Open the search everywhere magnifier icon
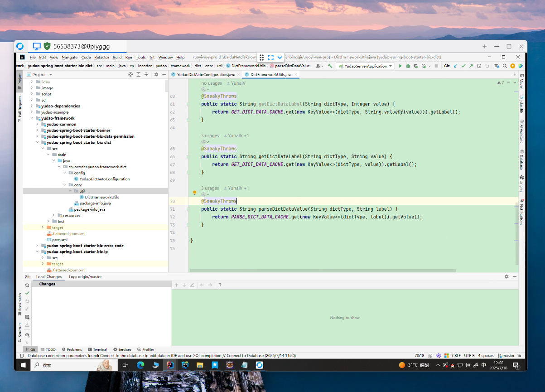 point(505,66)
